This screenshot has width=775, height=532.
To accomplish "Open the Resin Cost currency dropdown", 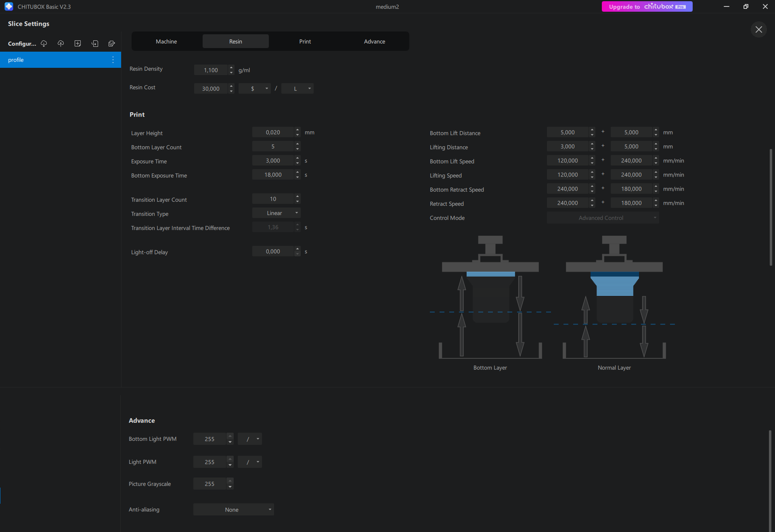I will tap(255, 88).
